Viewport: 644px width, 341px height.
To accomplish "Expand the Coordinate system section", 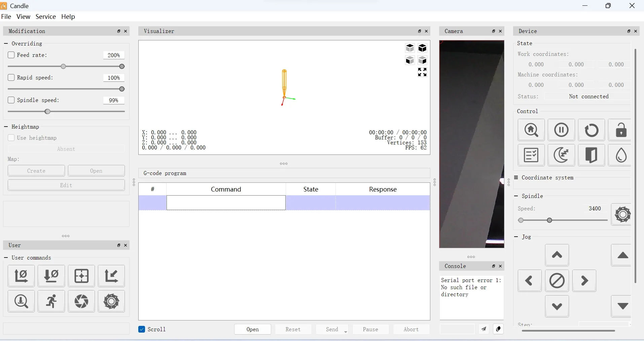I will pyautogui.click(x=516, y=177).
